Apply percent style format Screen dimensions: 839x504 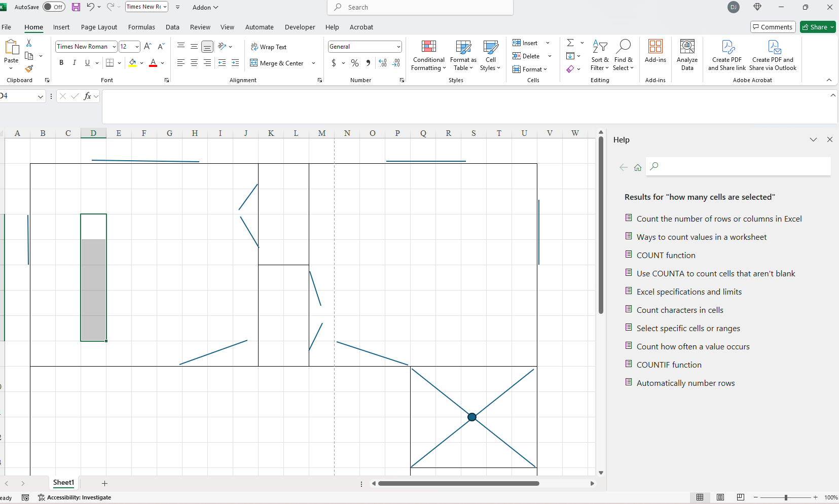tap(355, 63)
